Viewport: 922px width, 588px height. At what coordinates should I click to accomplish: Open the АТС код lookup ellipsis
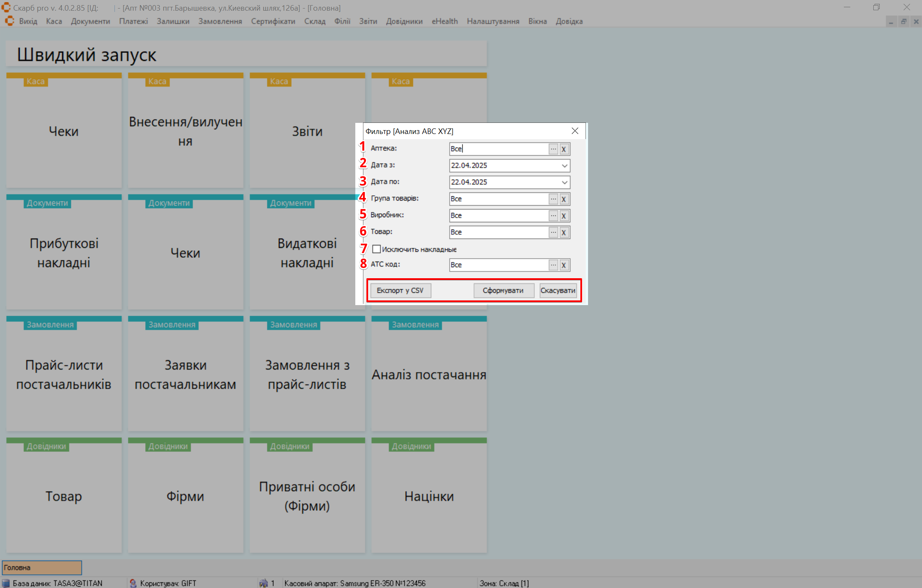pos(553,265)
